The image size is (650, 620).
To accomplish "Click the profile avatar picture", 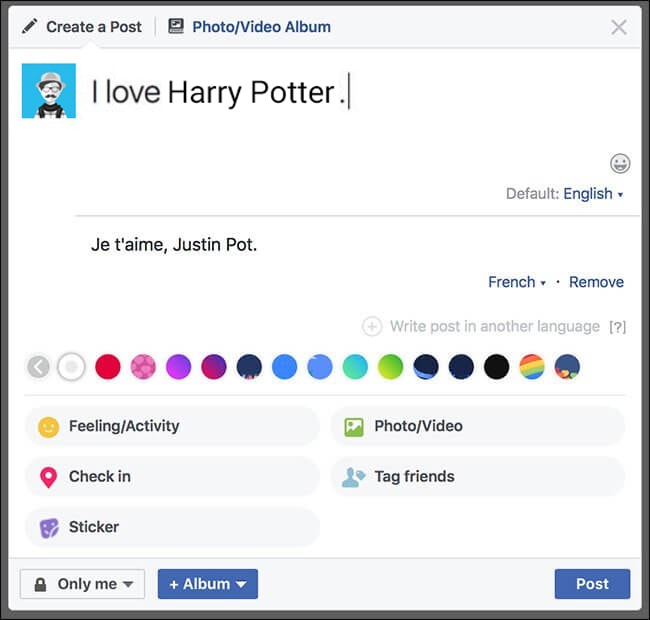I will tap(49, 91).
